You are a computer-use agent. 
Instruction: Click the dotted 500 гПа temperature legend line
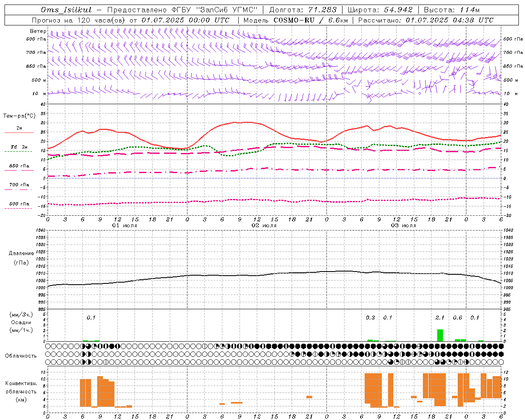[18, 209]
